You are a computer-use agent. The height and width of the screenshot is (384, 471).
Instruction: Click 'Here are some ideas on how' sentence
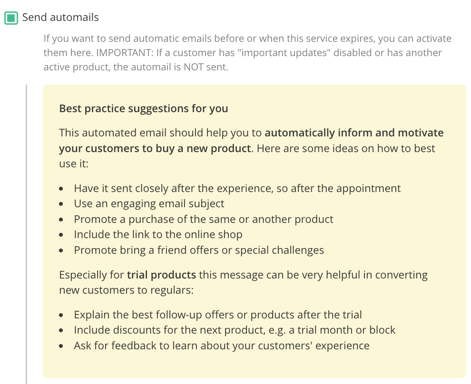pyautogui.click(x=346, y=148)
